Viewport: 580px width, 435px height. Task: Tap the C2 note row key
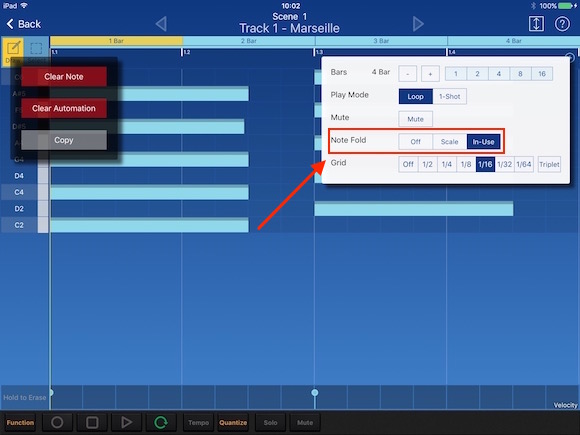(24, 225)
